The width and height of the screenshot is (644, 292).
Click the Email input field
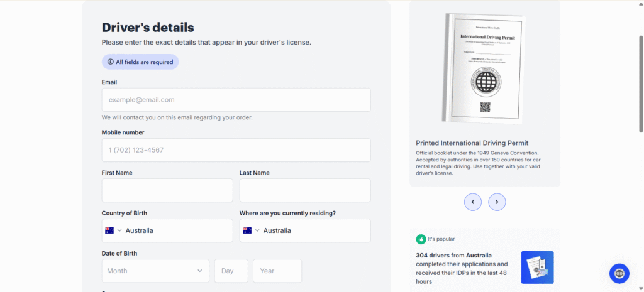236,100
